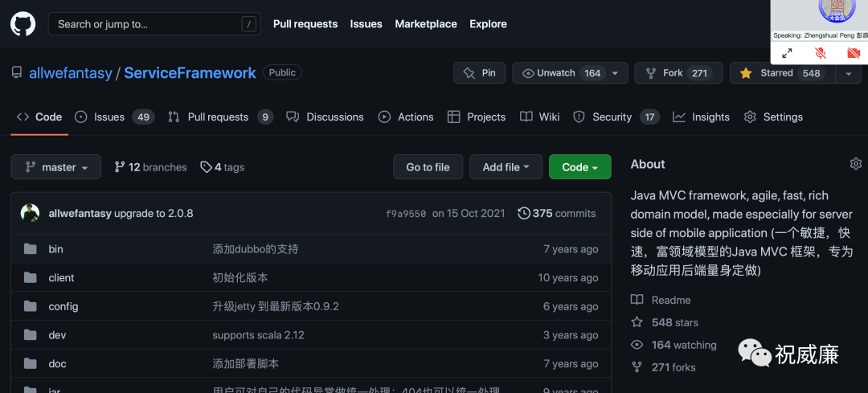Open the master branch selector
Viewport: 868px width, 393px height.
coord(56,167)
